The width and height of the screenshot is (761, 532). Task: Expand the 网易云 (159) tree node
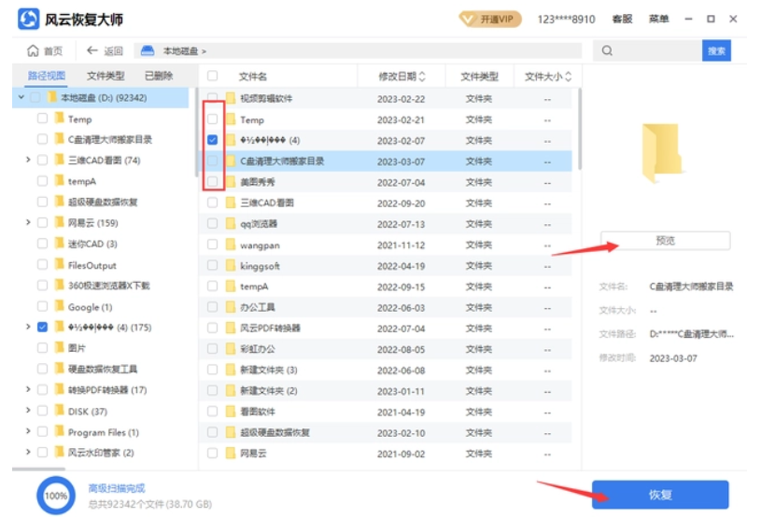[28, 222]
